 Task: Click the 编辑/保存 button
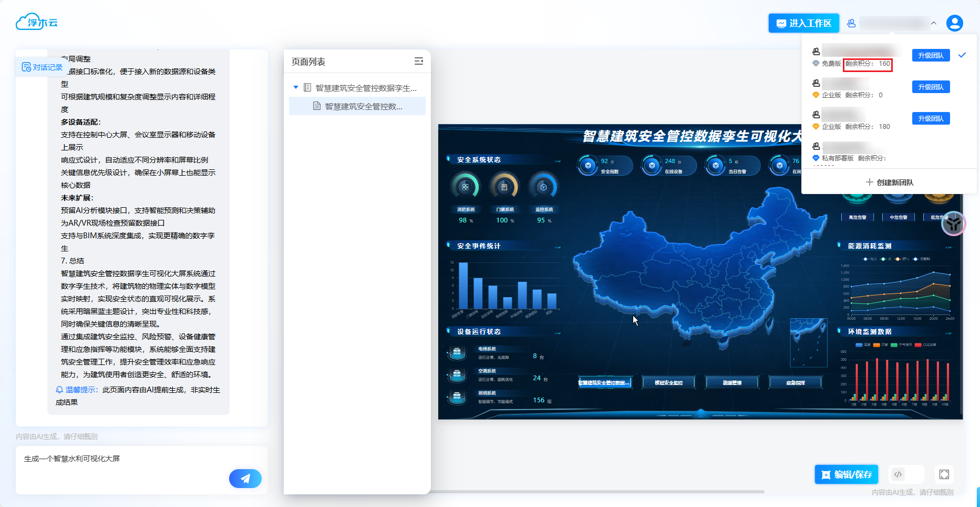[x=846, y=474]
